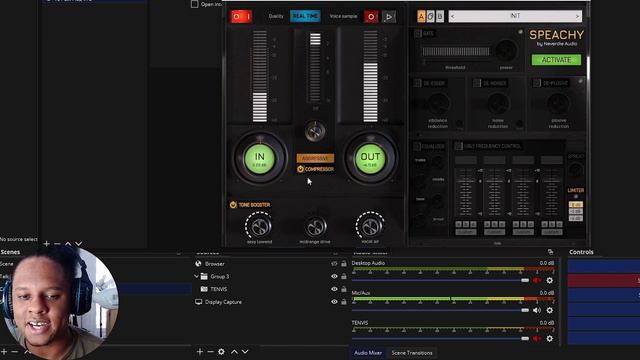This screenshot has height=360, width=640.
Task: Enable the Gate module checkbox
Action: point(418,33)
